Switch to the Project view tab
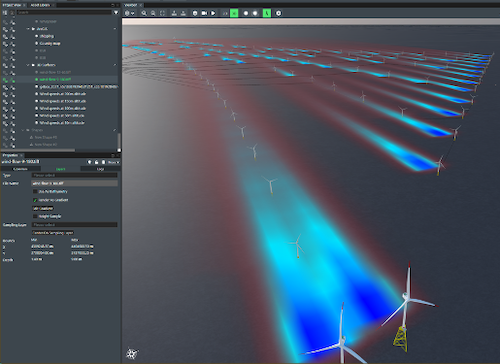The width and height of the screenshot is (500, 364). click(x=12, y=5)
